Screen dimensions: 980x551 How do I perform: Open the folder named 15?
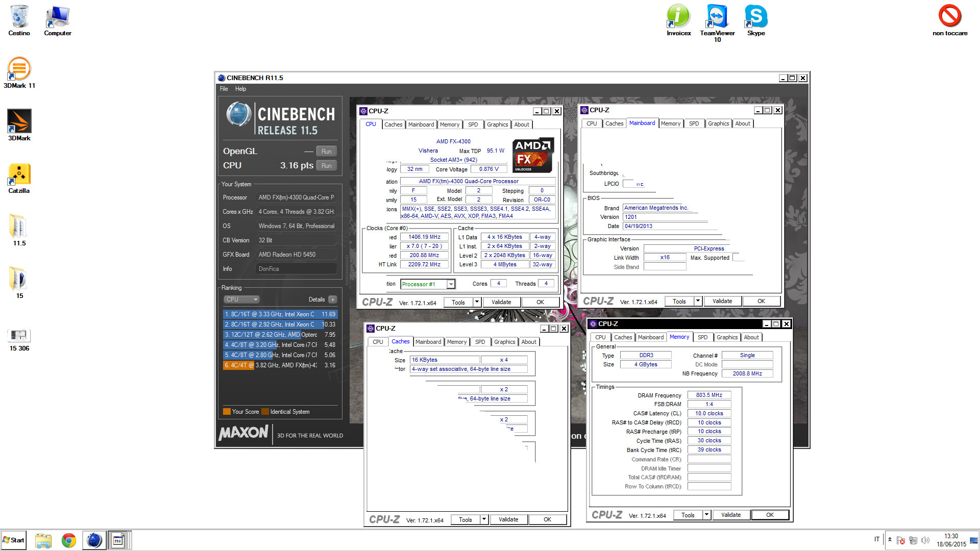pyautogui.click(x=19, y=283)
